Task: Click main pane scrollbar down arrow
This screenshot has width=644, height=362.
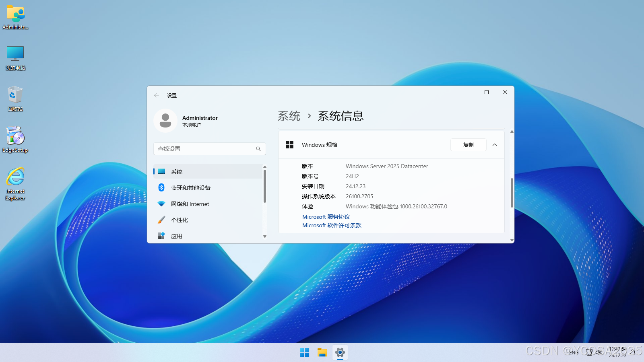Action: 512,240
